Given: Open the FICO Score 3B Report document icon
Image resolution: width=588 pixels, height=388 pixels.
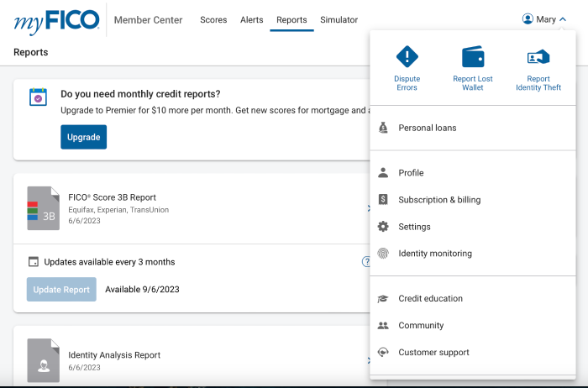Looking at the screenshot, I should tap(44, 208).
